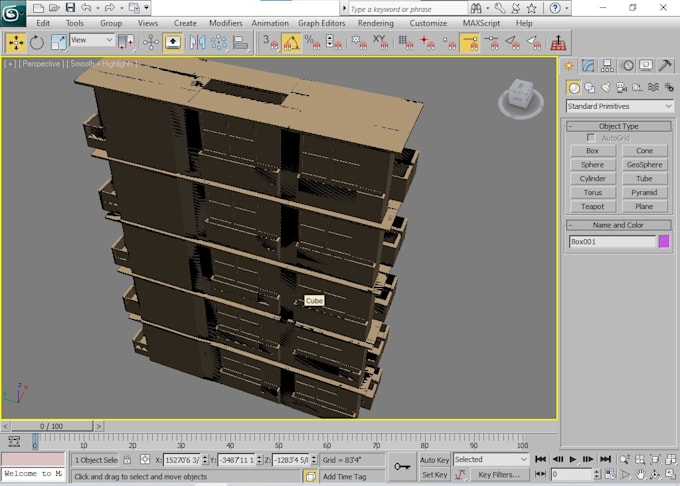Enable the AutoGrid checkbox
The height and width of the screenshot is (486, 680).
click(x=591, y=138)
